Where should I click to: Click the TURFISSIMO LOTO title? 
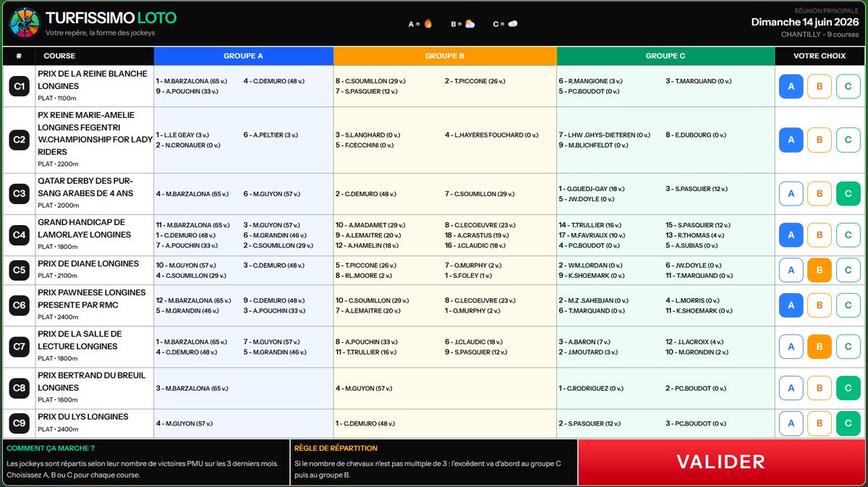coord(111,17)
